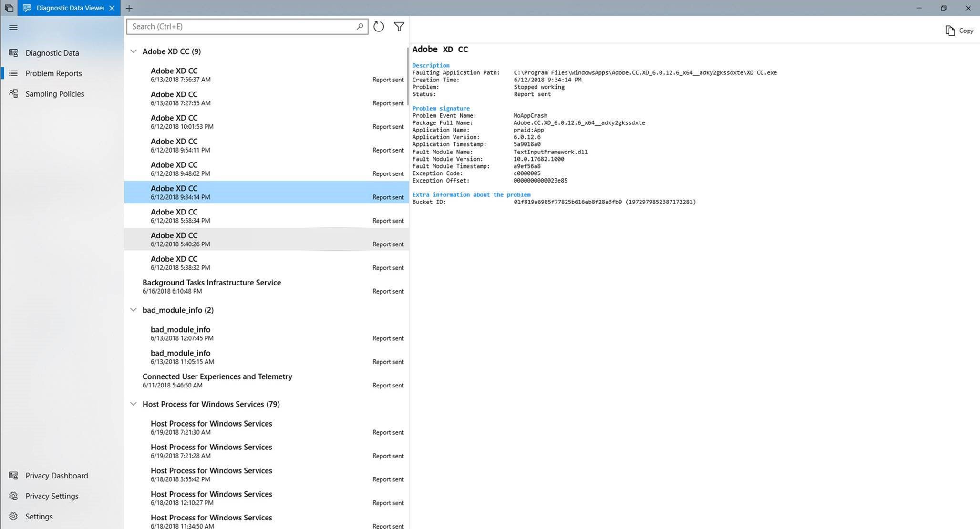Collapse Host Process for Windows Services group
This screenshot has width=980, height=529.
(134, 404)
